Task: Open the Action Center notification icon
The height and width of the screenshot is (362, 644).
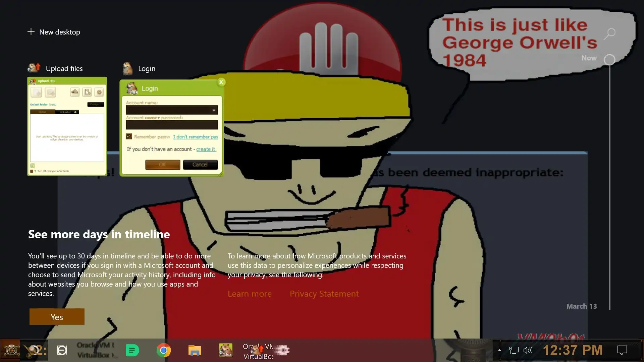Action: [x=622, y=350]
